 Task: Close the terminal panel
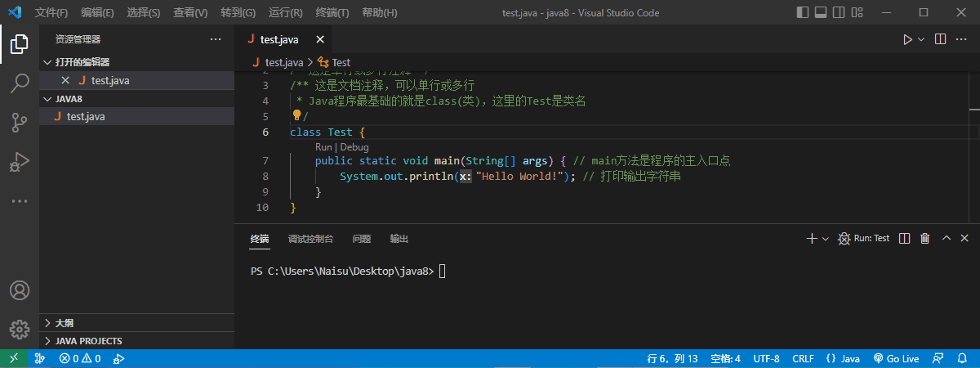[966, 239]
